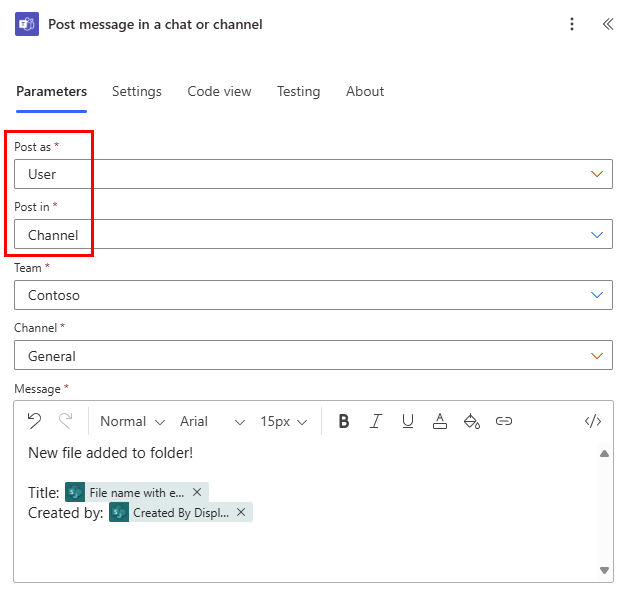Remove the File name with extension token
This screenshot has height=602, width=623.
(197, 492)
